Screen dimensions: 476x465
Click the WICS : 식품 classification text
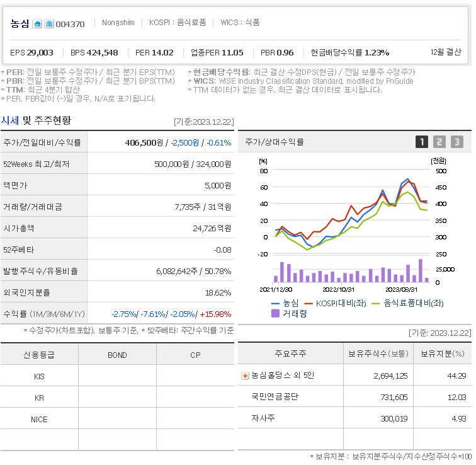240,23
